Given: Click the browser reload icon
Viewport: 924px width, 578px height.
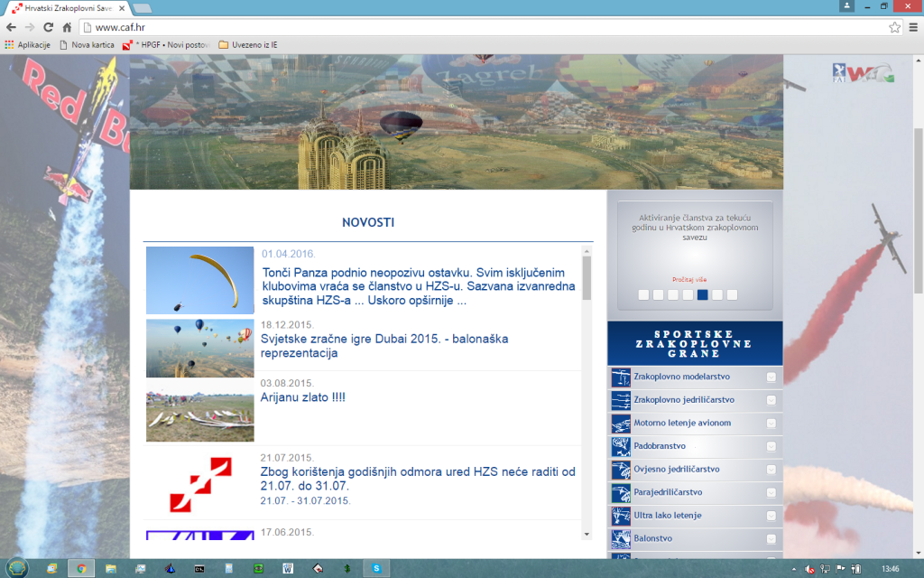Looking at the screenshot, I should pyautogui.click(x=49, y=27).
